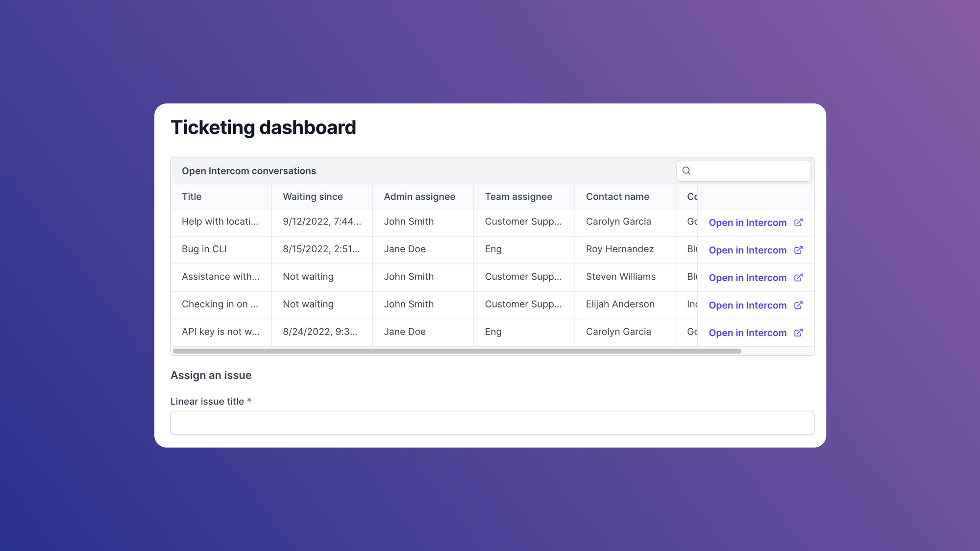Screen dimensions: 980x551
Task: Select the 'Help with locati...' title cell
Action: coord(221,222)
